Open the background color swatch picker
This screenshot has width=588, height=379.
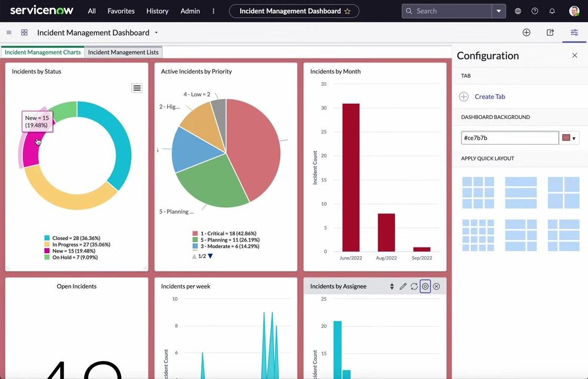point(569,138)
